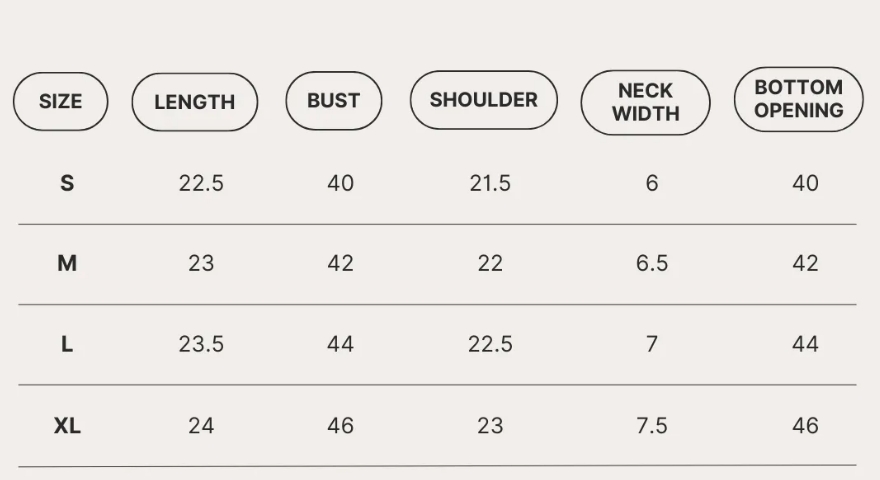
Task: Select the SHOULDER column header
Action: [484, 100]
